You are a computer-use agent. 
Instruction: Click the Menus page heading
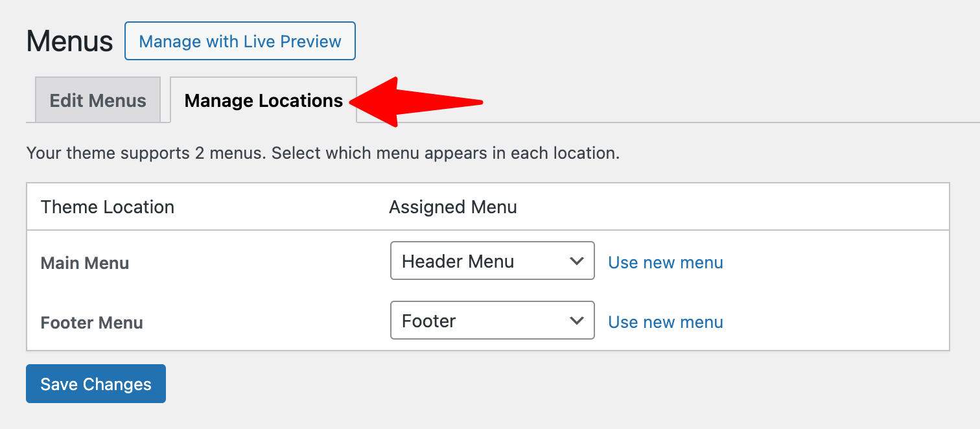(69, 40)
